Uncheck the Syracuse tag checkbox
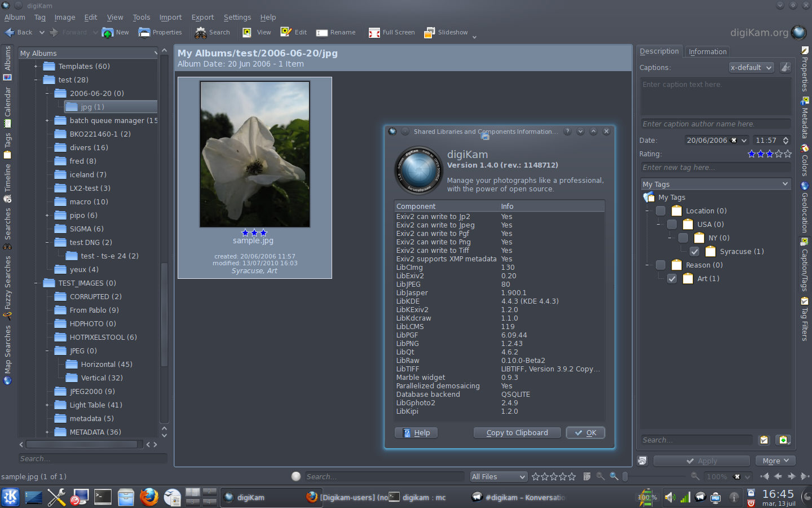812x508 pixels. pos(694,252)
